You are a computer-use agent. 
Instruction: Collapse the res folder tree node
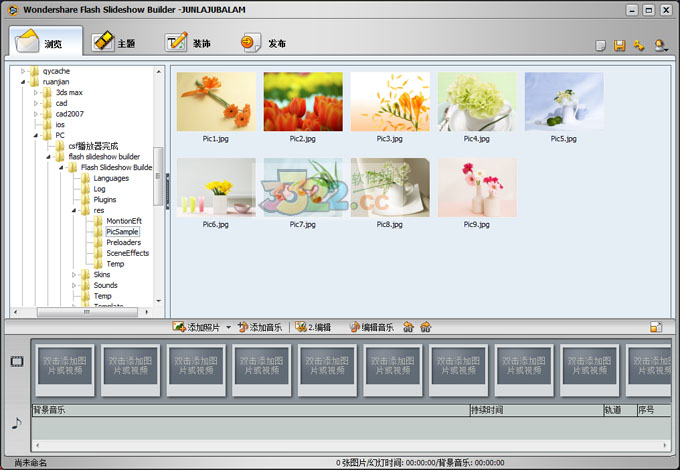click(x=74, y=211)
